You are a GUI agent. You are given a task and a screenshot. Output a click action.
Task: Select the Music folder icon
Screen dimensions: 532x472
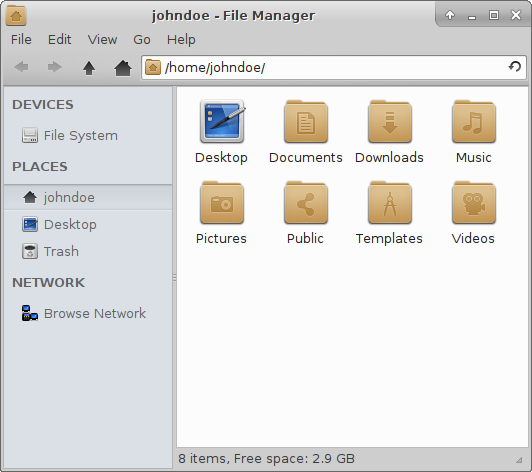[474, 122]
